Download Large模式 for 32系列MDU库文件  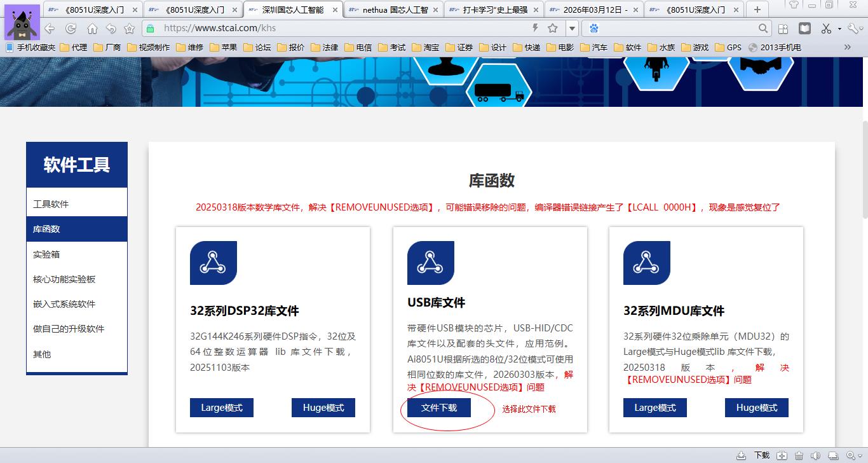tap(655, 408)
